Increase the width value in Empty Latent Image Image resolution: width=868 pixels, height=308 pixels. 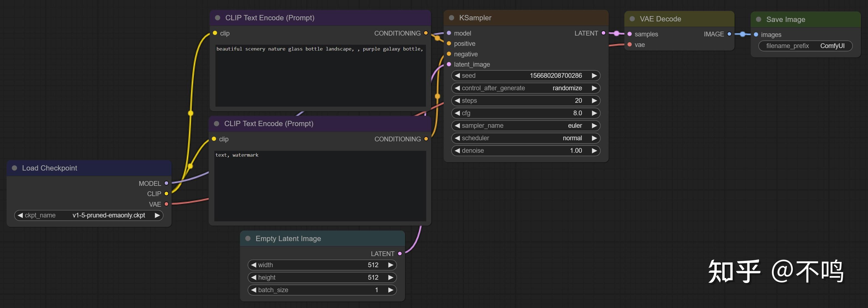click(391, 265)
